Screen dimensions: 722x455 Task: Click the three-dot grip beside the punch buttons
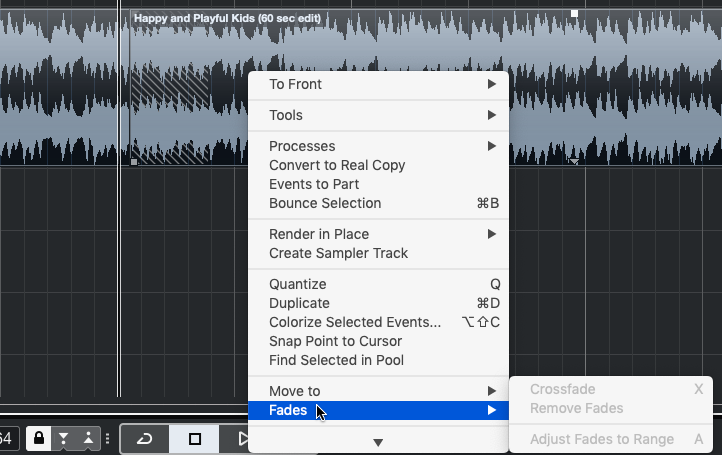click(107, 439)
